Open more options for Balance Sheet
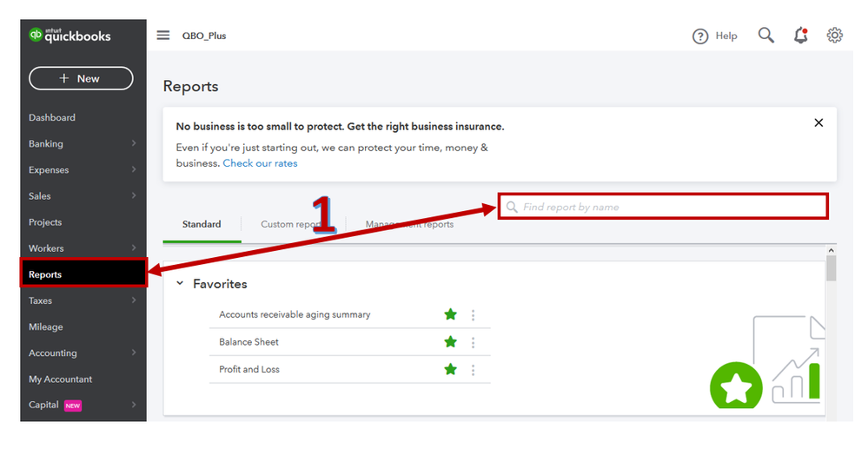This screenshot has width=868, height=455. (x=474, y=342)
